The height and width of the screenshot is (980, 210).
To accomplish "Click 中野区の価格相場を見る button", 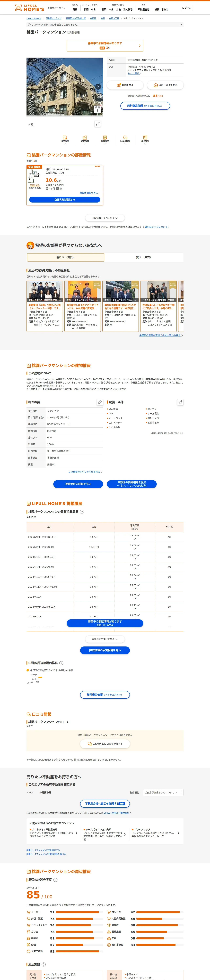I will 131,484.
